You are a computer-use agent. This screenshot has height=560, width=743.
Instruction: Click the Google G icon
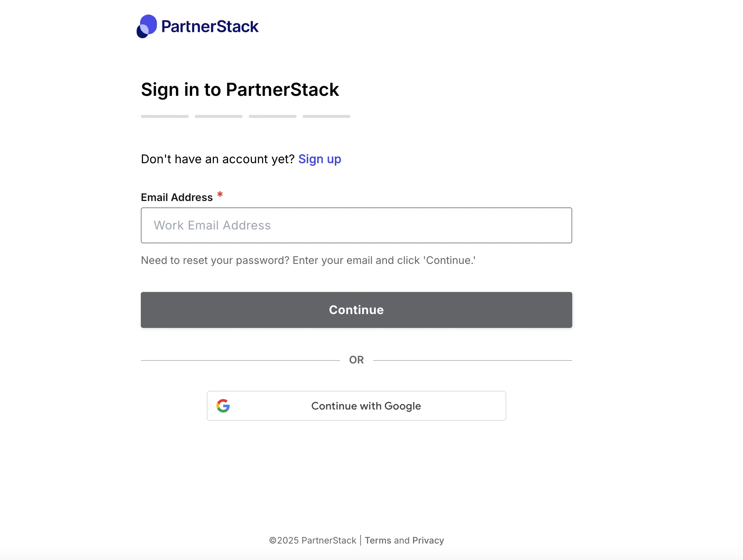[x=223, y=406]
